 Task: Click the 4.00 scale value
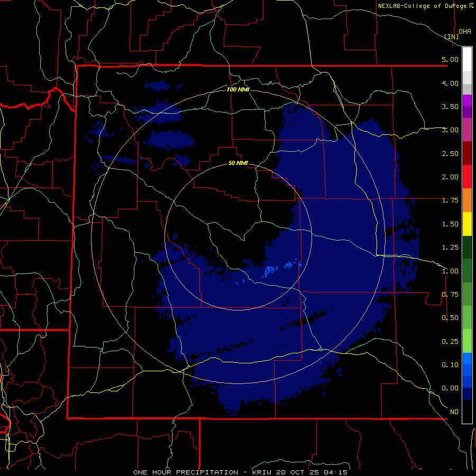click(x=450, y=83)
